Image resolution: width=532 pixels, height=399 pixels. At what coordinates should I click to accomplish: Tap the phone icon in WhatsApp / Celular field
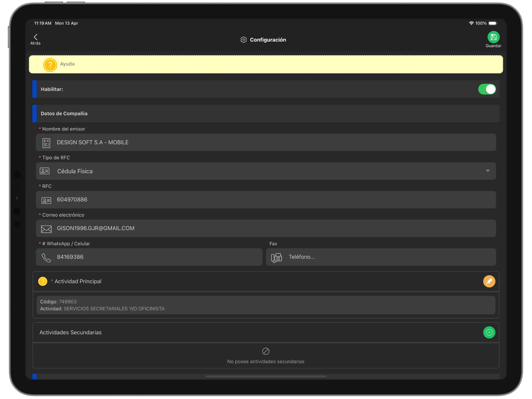(46, 257)
